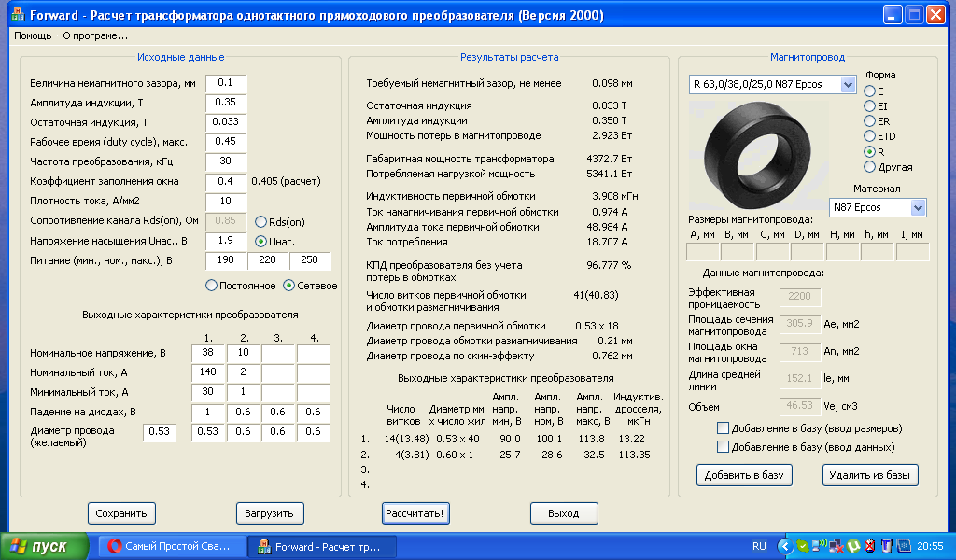Open the R 63,0/38,0/25,0 N87 Epcos core dropdown

pos(848,84)
